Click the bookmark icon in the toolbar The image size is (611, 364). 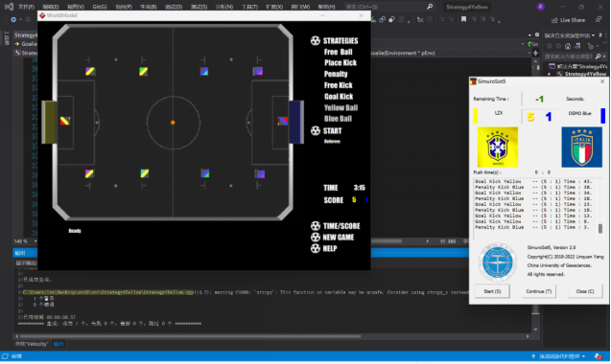(x=463, y=19)
